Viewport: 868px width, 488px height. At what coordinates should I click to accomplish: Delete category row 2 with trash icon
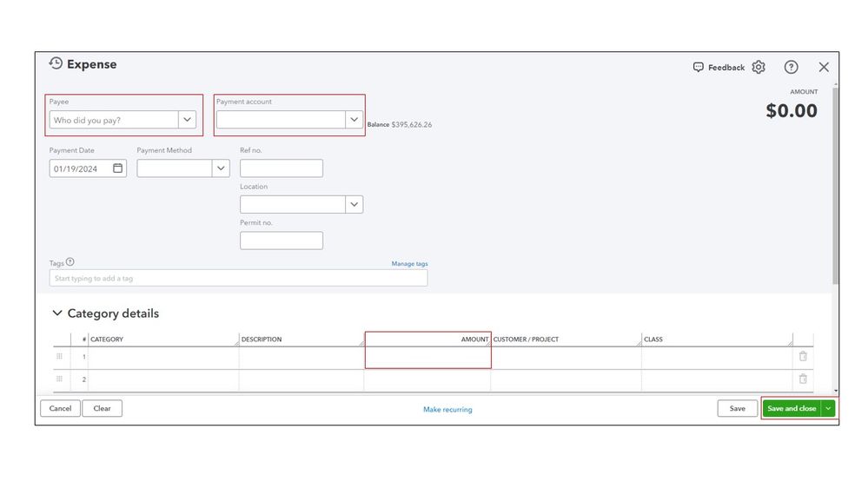click(803, 379)
